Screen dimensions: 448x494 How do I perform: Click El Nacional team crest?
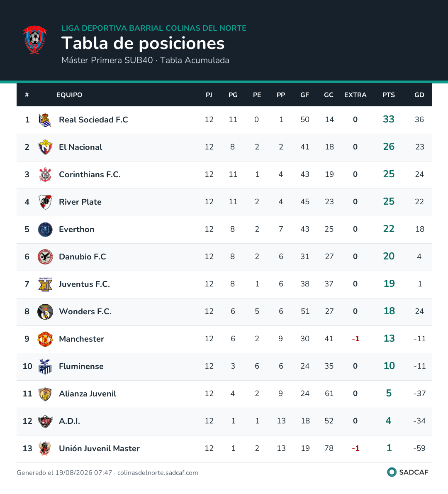point(45,147)
